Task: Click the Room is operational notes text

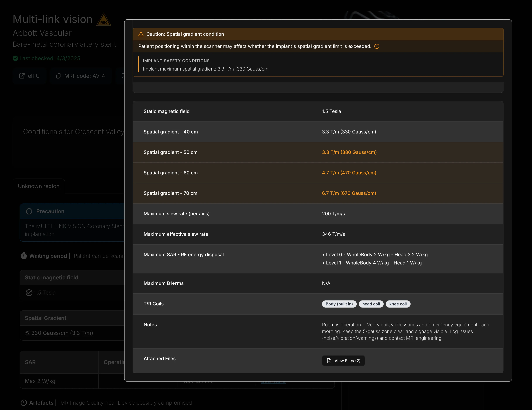Action: (406, 331)
